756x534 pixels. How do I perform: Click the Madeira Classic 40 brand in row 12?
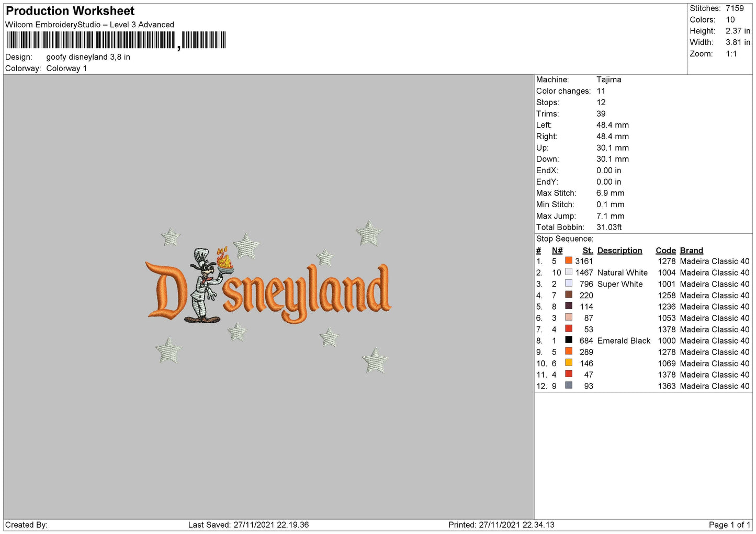coord(714,387)
